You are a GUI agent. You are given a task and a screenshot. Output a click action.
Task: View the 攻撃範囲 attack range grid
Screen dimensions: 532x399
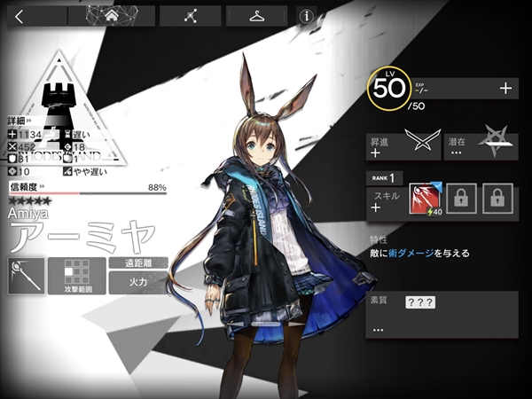point(77,276)
